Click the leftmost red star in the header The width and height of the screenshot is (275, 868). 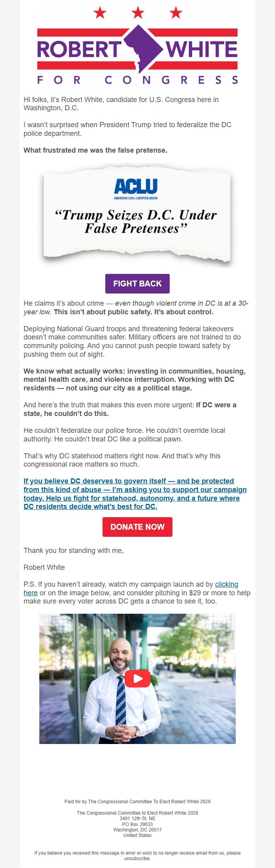coord(99,13)
